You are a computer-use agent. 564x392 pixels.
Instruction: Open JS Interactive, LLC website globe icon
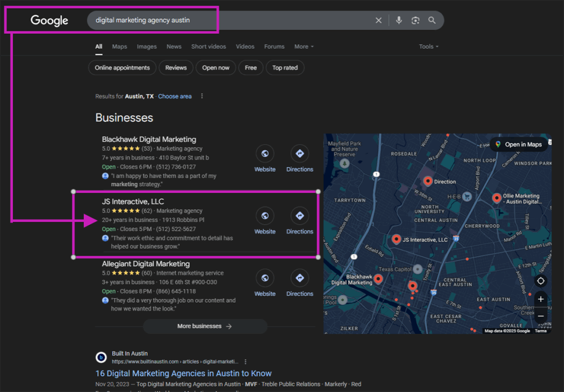(x=265, y=216)
